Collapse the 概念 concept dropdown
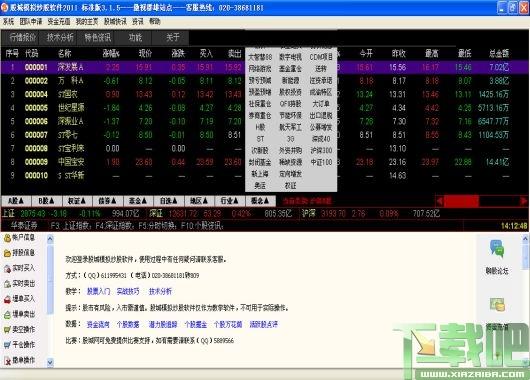The height and width of the screenshot is (380, 530). (x=260, y=201)
